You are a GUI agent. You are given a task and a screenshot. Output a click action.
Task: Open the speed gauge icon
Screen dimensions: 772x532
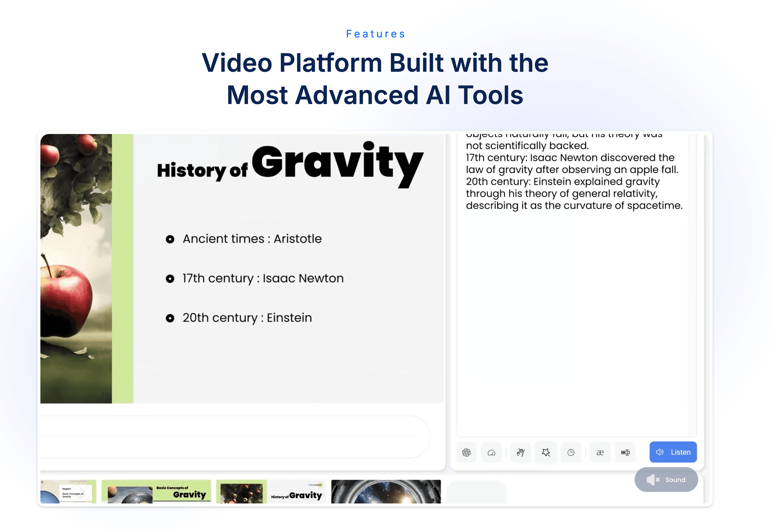pos(491,452)
